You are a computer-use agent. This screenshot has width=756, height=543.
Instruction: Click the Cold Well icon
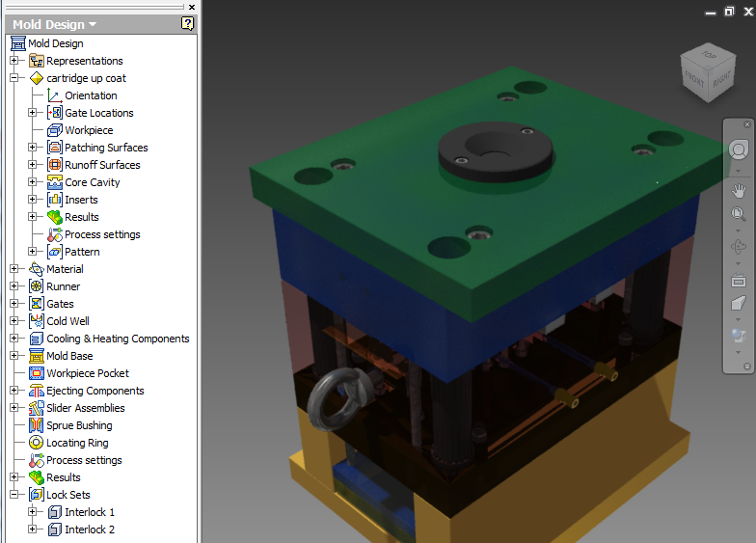[x=37, y=321]
